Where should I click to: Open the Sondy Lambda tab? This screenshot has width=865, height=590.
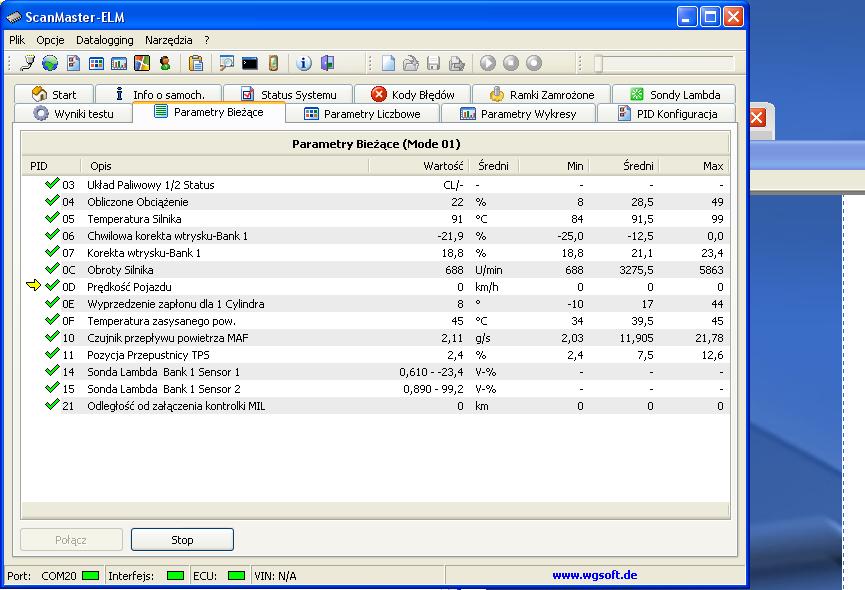point(674,95)
